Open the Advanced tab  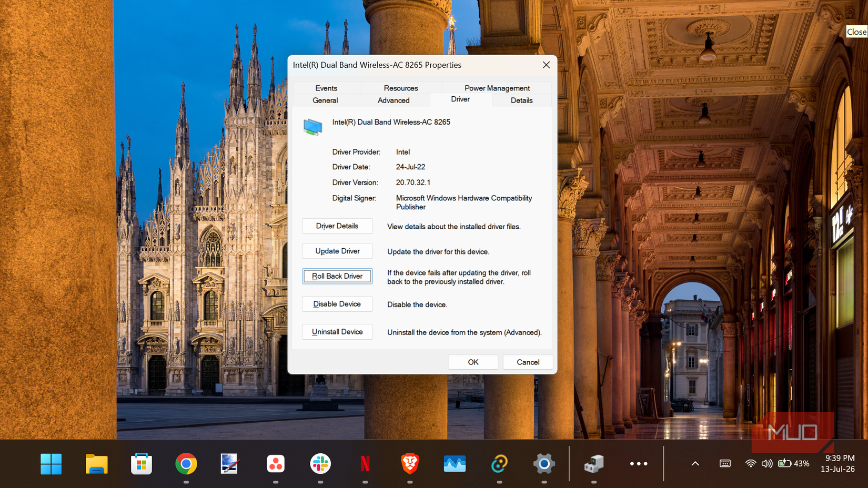point(393,100)
